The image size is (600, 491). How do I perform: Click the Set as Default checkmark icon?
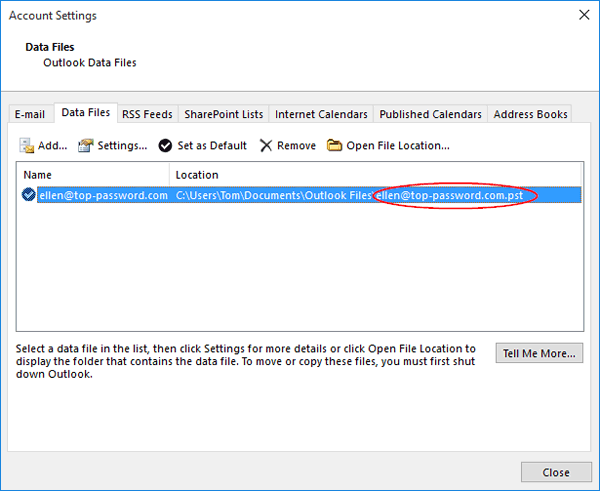[165, 146]
